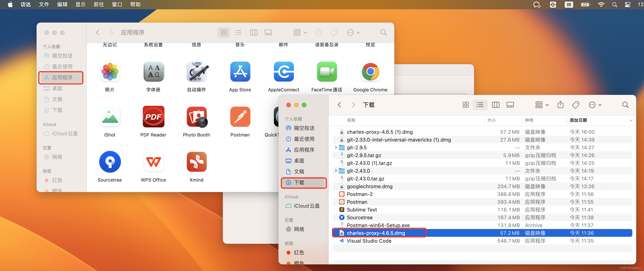Screen dimensions: 644x271
Task: Open AppleConnect app icon
Action: pyautogui.click(x=283, y=72)
